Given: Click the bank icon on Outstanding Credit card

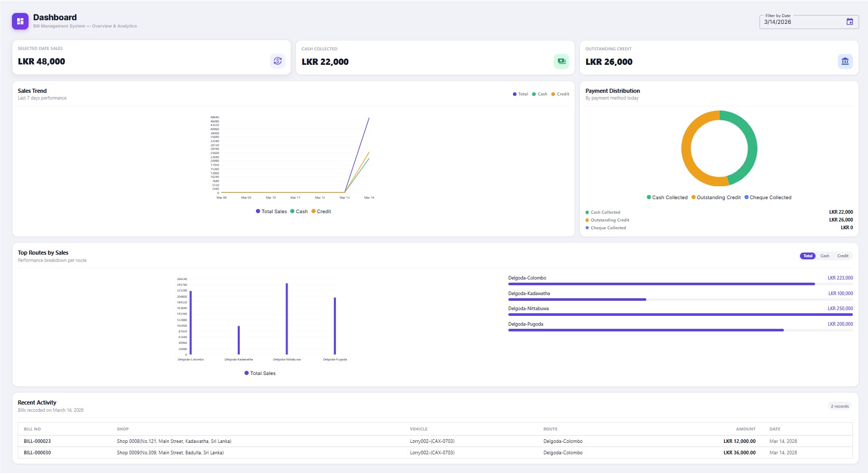Looking at the screenshot, I should 845,61.
